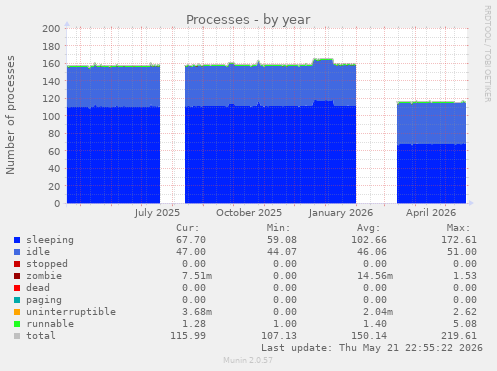Click the dead legend color swatch
The width and height of the screenshot is (497, 371).
17,288
